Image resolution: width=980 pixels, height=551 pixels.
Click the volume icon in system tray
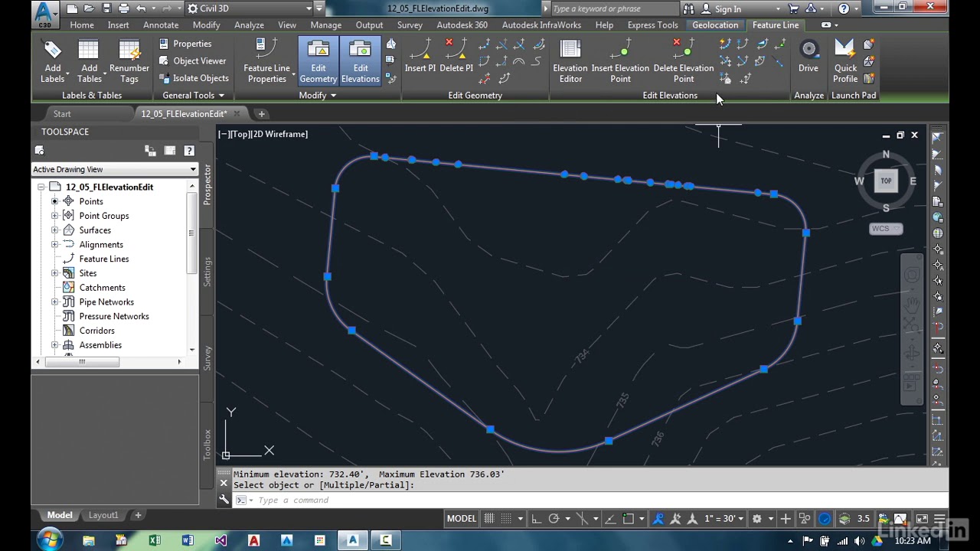(x=859, y=541)
